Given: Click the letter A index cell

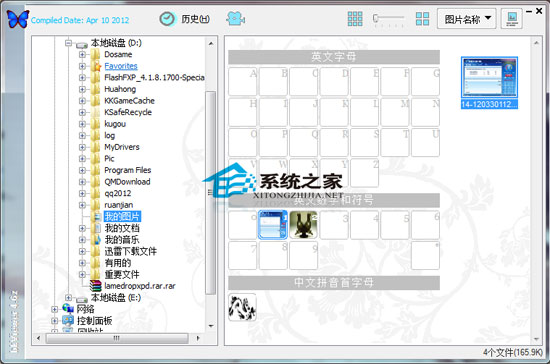Looking at the screenshot, I should 242,81.
